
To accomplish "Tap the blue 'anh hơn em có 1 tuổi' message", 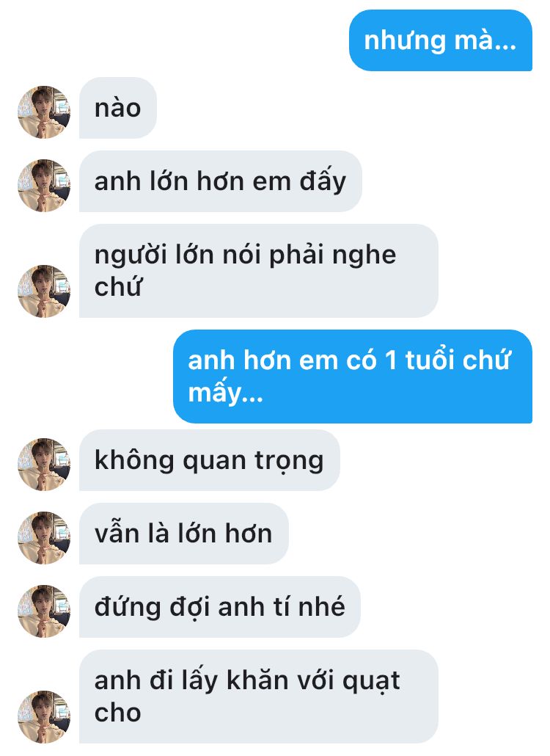I will click(353, 377).
